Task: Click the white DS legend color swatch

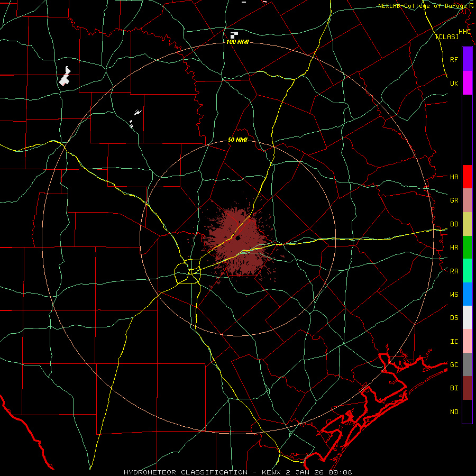Action: pyautogui.click(x=467, y=317)
